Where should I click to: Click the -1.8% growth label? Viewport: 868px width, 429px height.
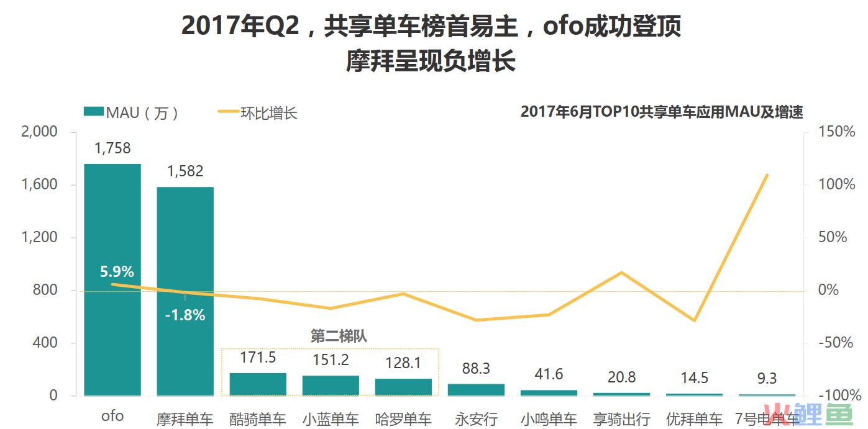pyautogui.click(x=185, y=315)
